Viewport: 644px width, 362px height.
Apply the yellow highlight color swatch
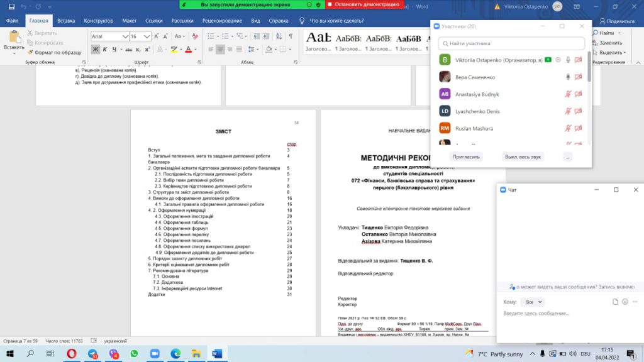[174, 50]
